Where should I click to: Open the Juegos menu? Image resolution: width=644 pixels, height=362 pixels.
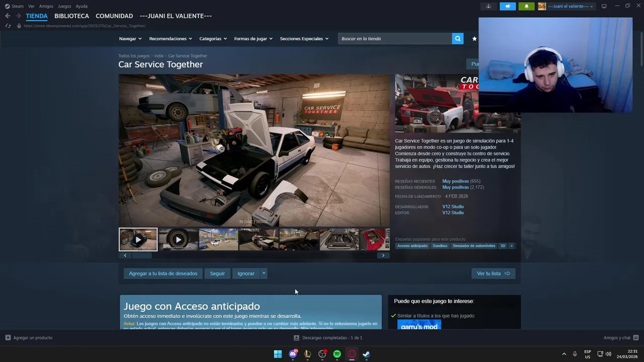[64, 7]
